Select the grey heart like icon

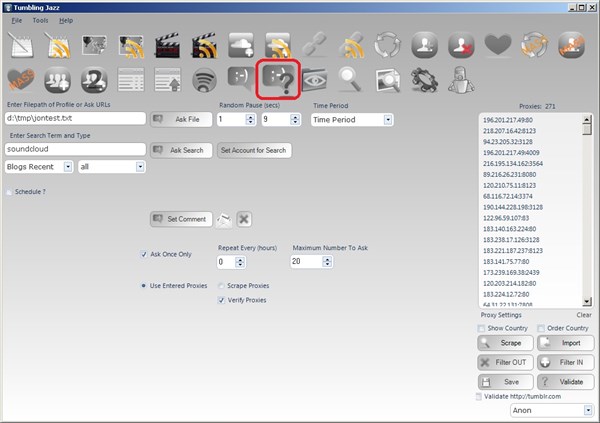click(498, 45)
